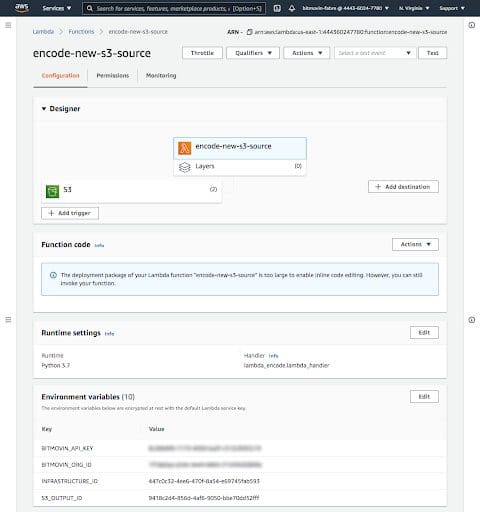Click the Layers stack icon
The width and height of the screenshot is (480, 512).
coord(184,167)
